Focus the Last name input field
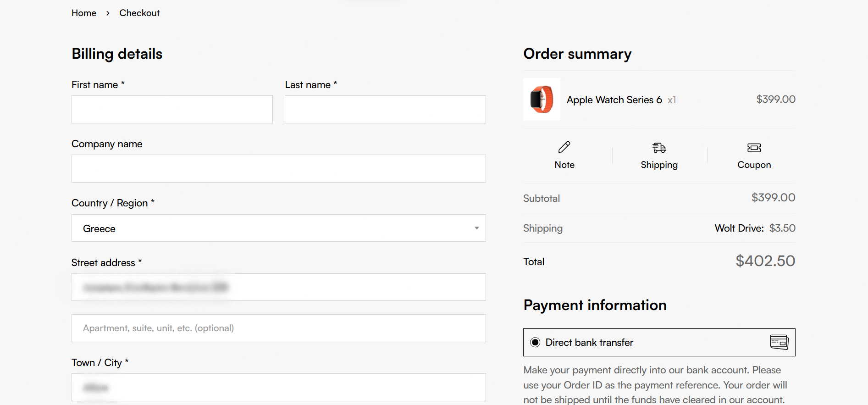The height and width of the screenshot is (405, 868). [x=385, y=110]
